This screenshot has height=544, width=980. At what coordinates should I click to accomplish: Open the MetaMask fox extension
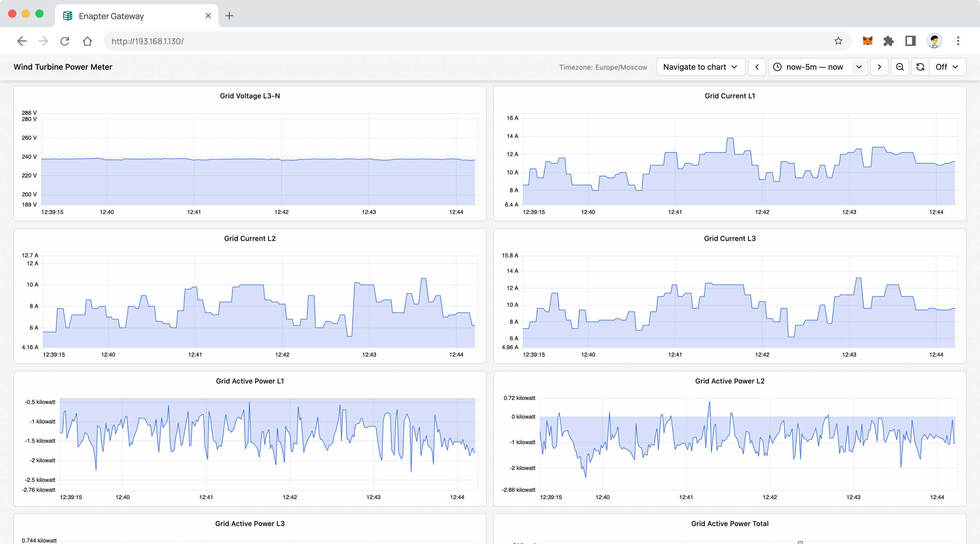(x=867, y=41)
